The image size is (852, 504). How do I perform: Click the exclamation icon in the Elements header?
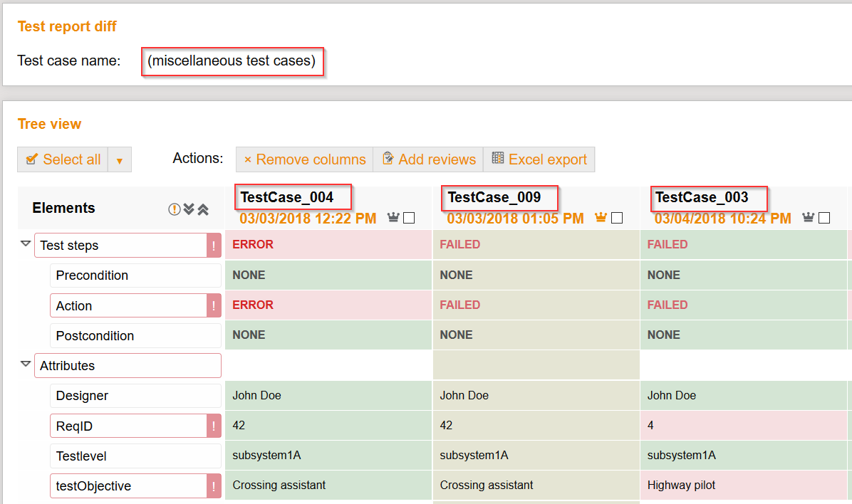[175, 208]
